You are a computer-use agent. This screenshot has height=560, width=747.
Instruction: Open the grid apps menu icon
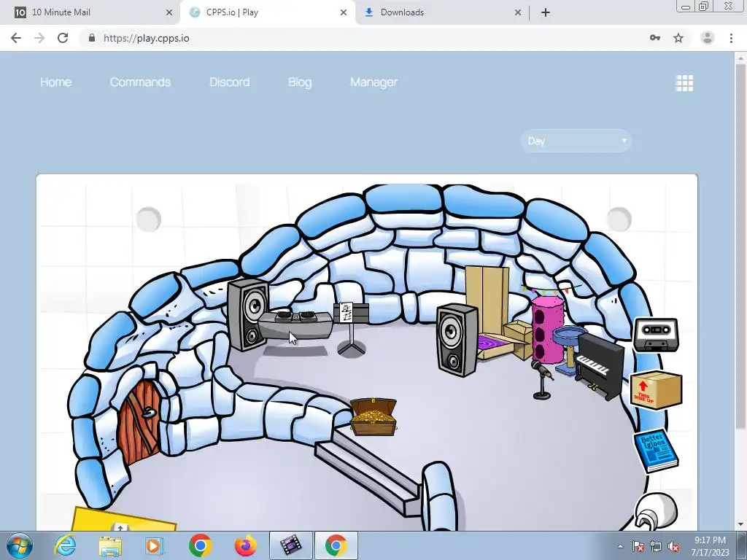[x=684, y=83]
